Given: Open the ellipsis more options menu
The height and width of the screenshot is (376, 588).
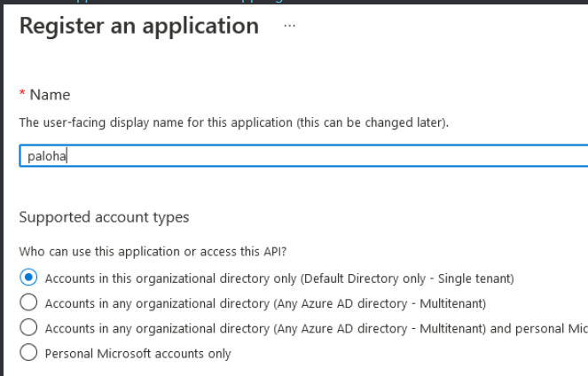Looking at the screenshot, I should coord(288,26).
